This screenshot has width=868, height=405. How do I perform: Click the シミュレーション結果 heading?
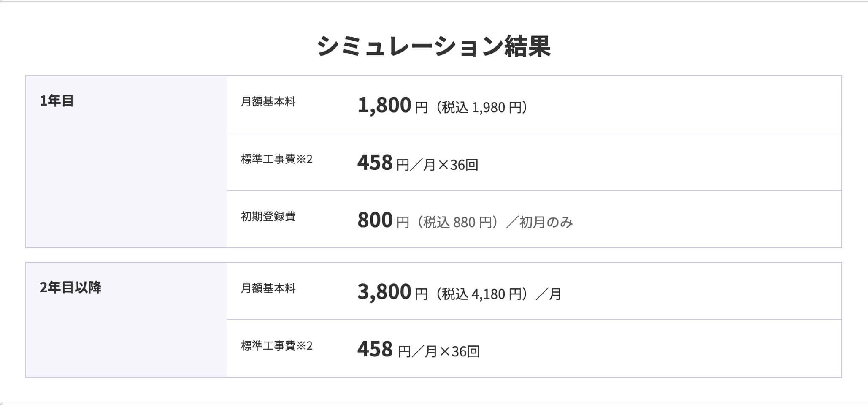point(434,46)
